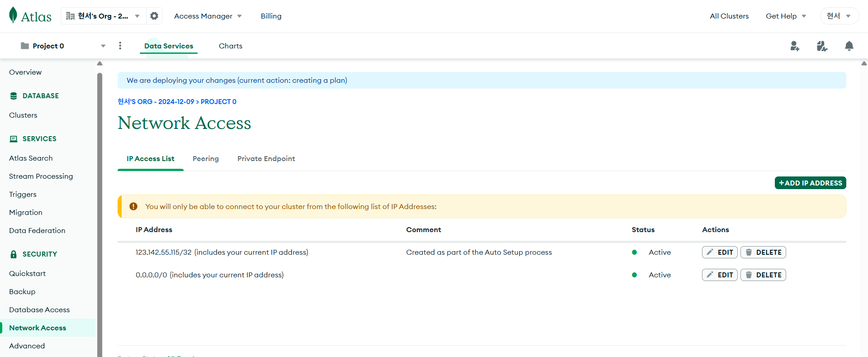Open organization settings gear icon
The height and width of the screenshot is (357, 868).
point(154,16)
